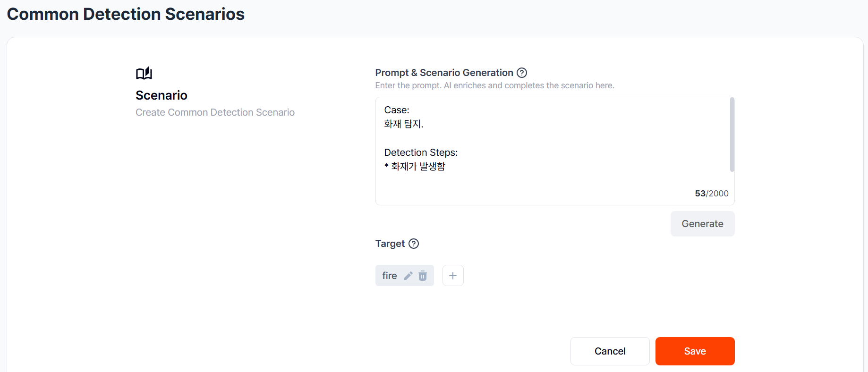Edit the fire target with pencil icon
Image resolution: width=868 pixels, height=372 pixels.
pos(408,276)
